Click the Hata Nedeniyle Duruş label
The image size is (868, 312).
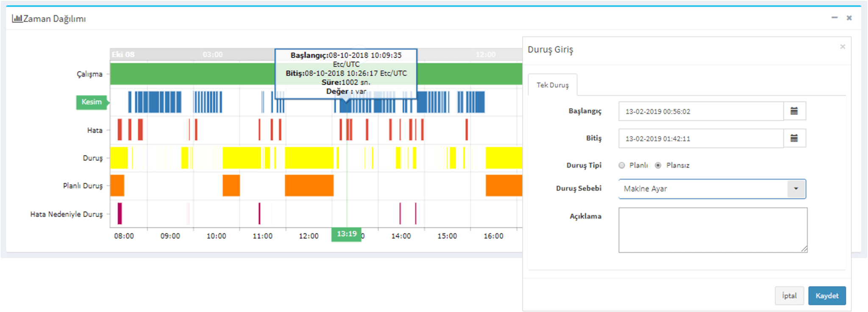coord(67,214)
